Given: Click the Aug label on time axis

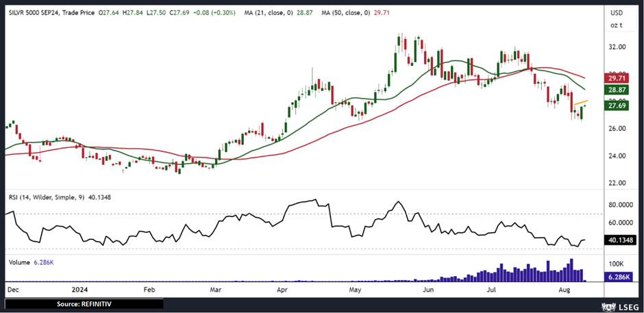Looking at the screenshot, I should [x=565, y=290].
